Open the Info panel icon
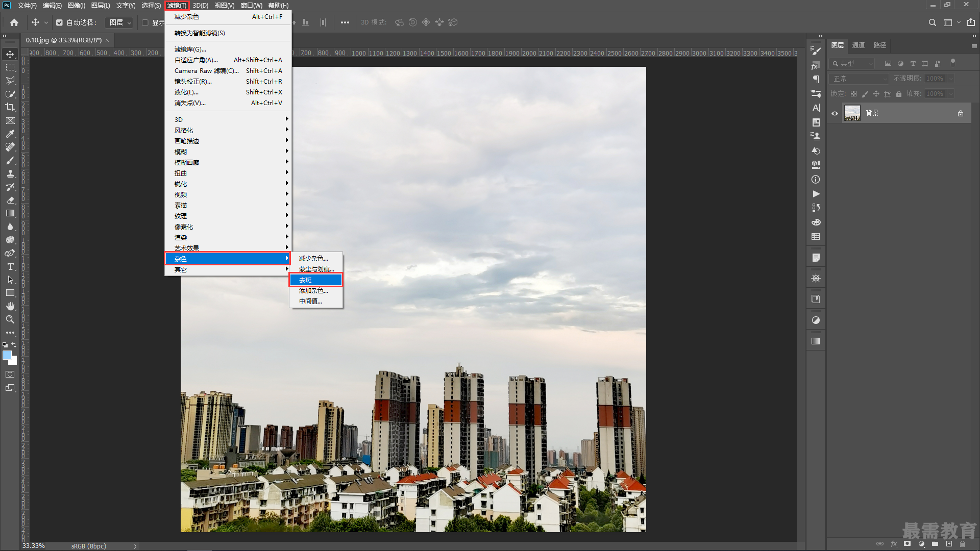 [x=816, y=180]
